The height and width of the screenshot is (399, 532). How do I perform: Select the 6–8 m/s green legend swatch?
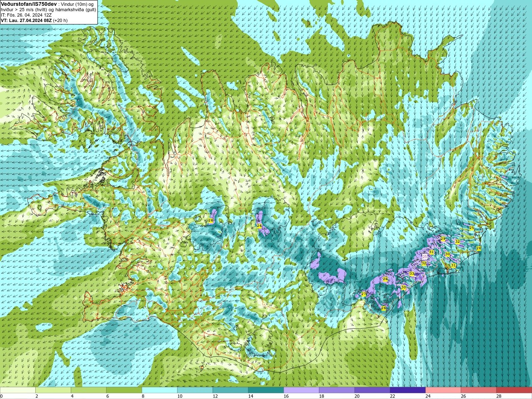tap(124, 390)
